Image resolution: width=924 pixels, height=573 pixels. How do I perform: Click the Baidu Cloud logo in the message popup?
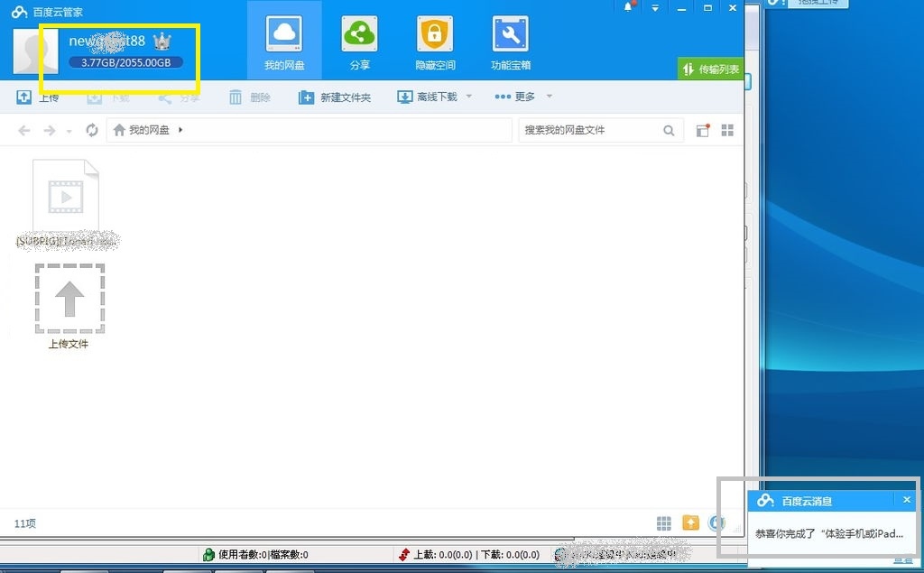[x=765, y=501]
